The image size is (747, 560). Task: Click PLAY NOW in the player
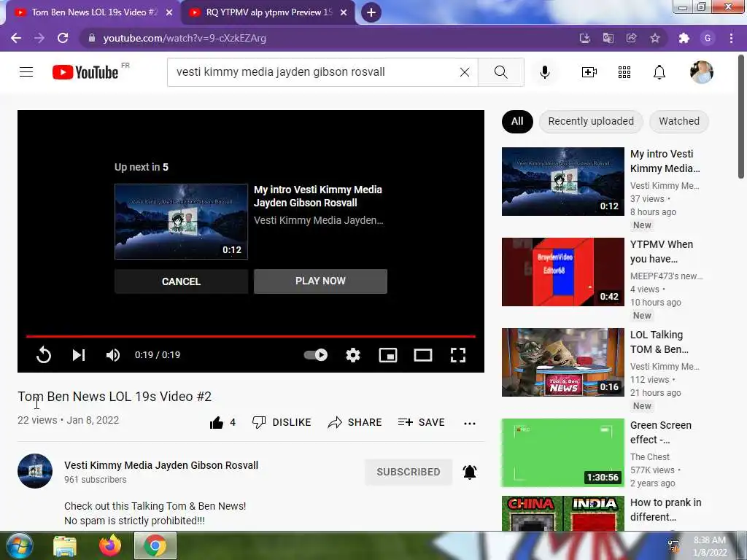321,281
